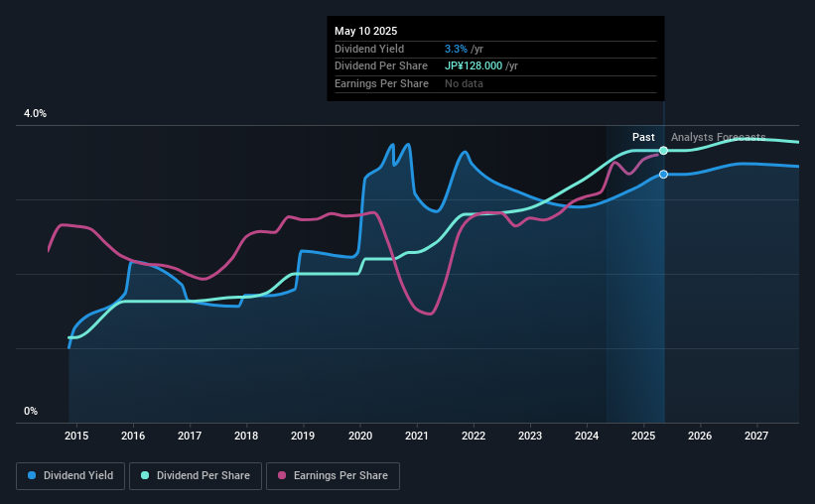Click the 2018 x-axis label
Viewport: 815px width, 504px height.
coord(246,436)
